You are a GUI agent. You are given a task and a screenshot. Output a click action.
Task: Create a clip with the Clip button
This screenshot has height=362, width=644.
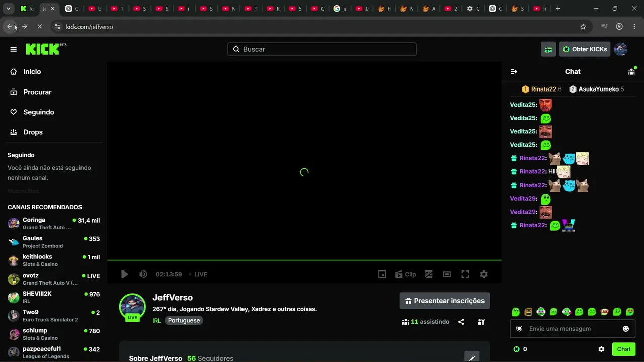pyautogui.click(x=406, y=274)
